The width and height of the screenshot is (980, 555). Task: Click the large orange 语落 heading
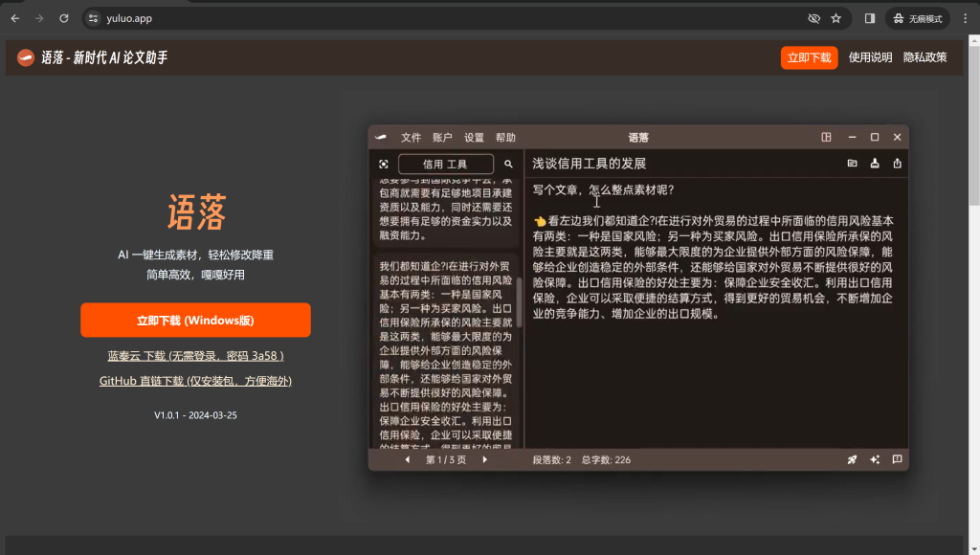[196, 212]
